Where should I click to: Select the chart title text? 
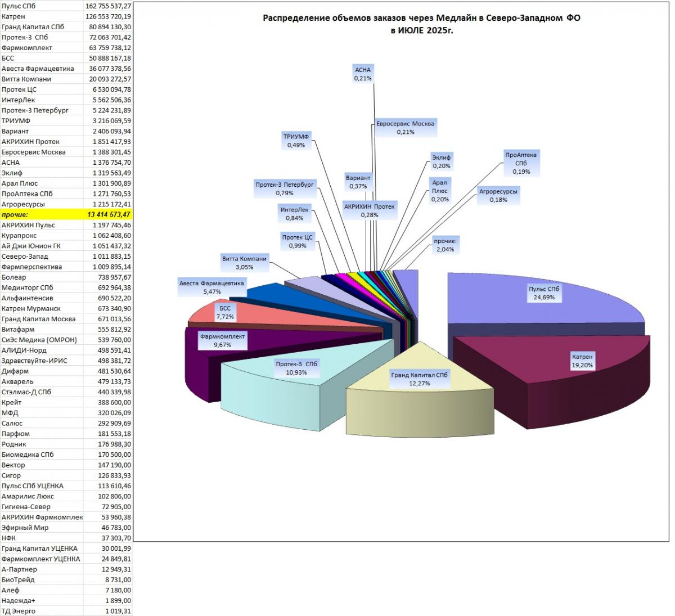(422, 24)
